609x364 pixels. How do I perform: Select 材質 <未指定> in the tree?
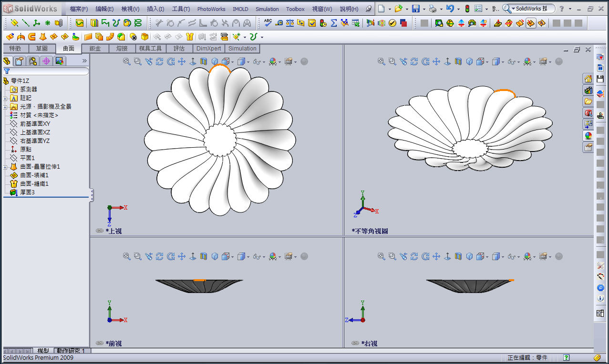pos(39,115)
